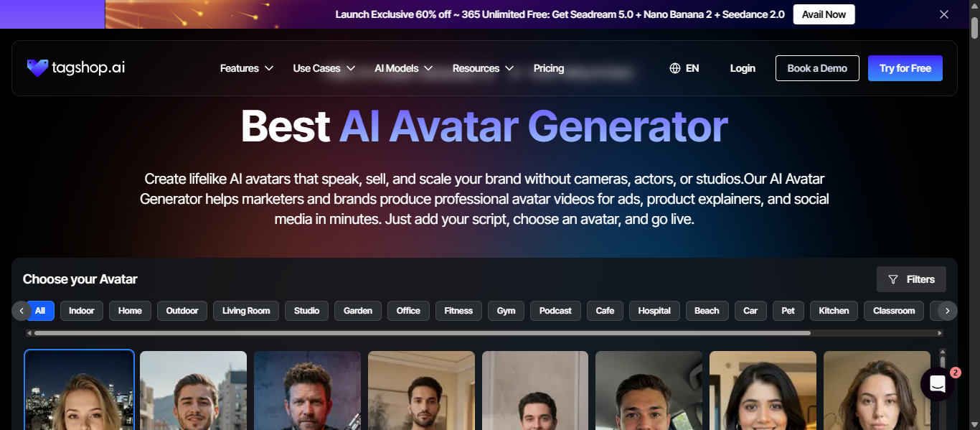This screenshot has width=980, height=430.
Task: Click the tagshop.ai heart logo
Action: (37, 68)
